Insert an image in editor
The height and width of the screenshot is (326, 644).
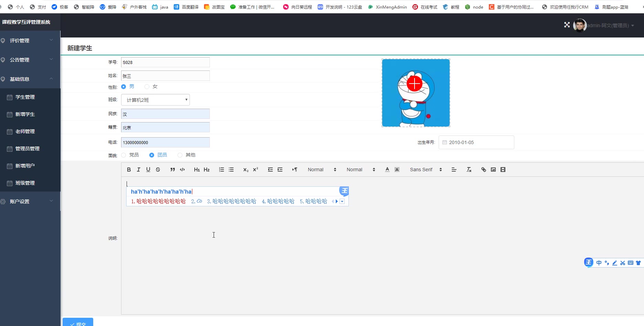pyautogui.click(x=493, y=170)
